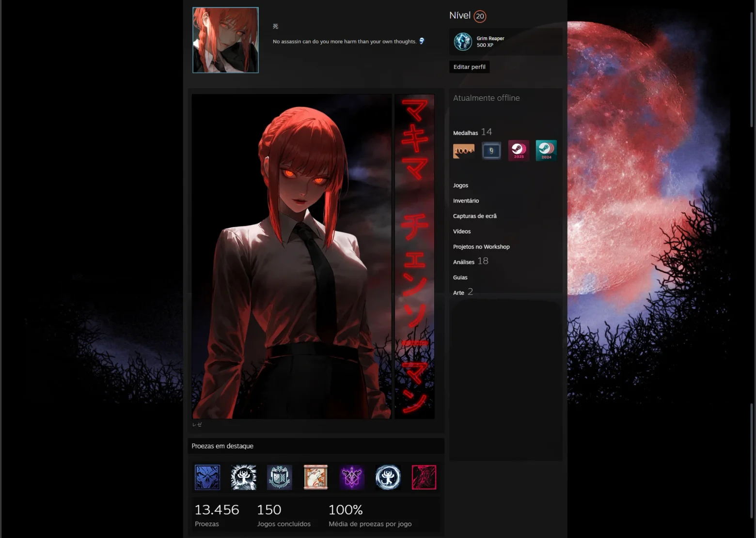View Capturas de ecrã screenshots
Viewport: 756px width, 538px height.
tap(475, 216)
